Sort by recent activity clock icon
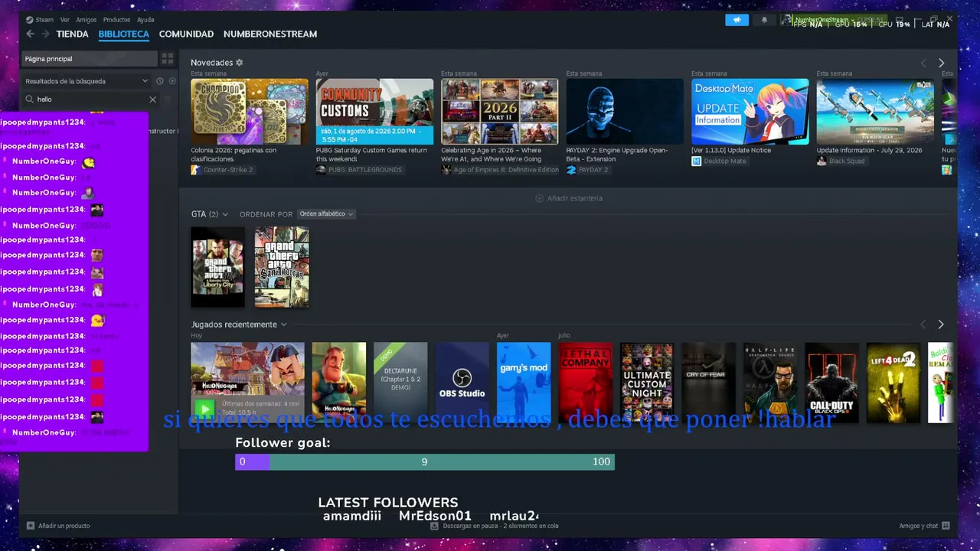 [x=160, y=81]
